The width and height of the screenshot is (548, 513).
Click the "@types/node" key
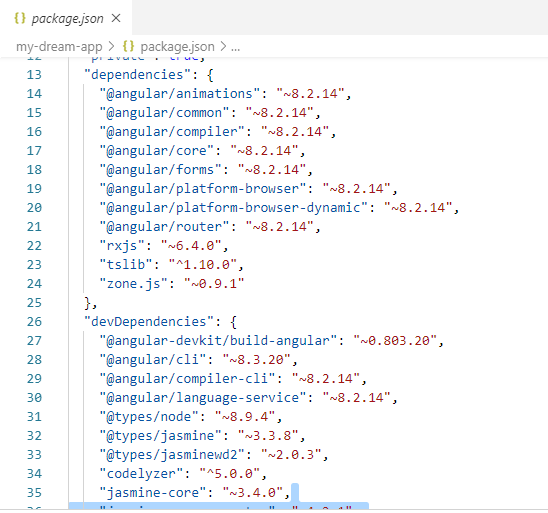tap(149, 417)
